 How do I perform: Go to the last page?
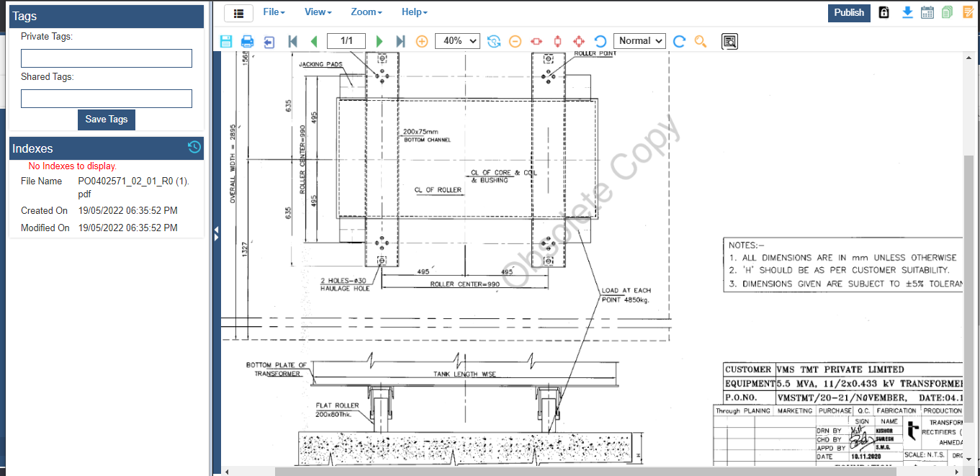tap(401, 42)
